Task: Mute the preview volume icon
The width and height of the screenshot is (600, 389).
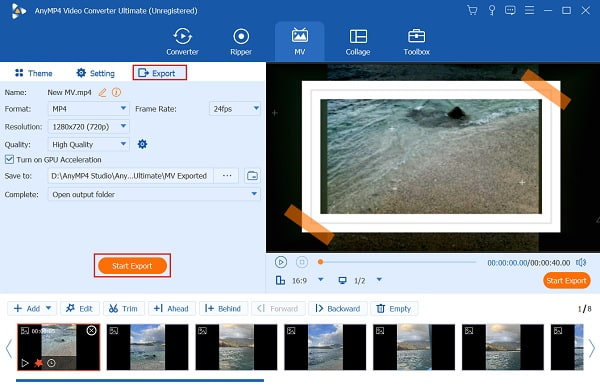Action: point(581,262)
